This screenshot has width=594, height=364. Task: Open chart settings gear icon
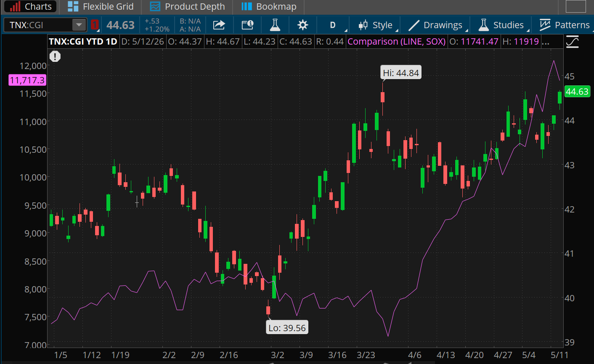[x=302, y=25]
